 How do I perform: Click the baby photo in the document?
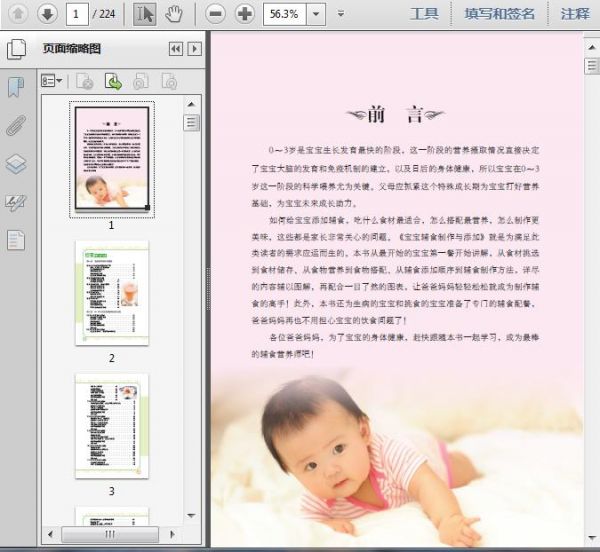397,458
